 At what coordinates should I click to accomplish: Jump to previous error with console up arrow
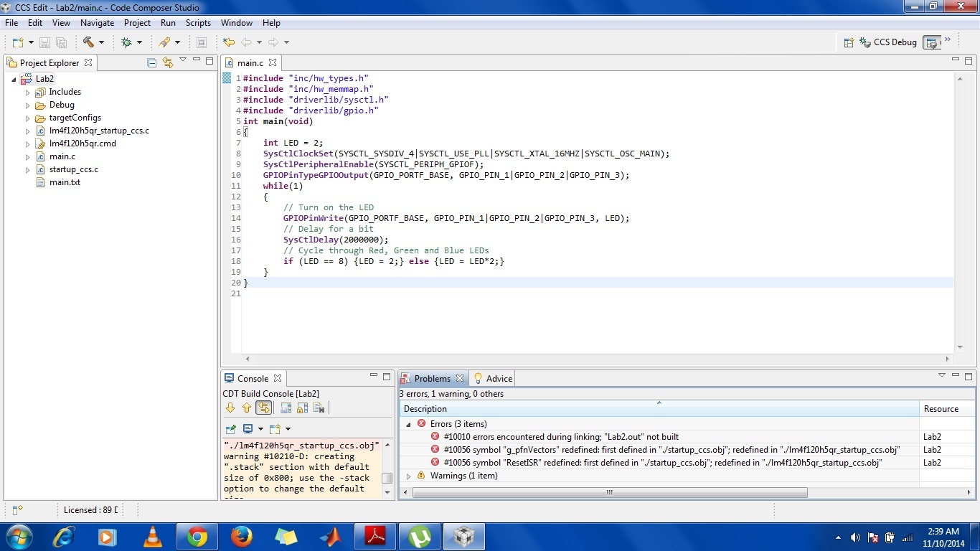point(247,408)
